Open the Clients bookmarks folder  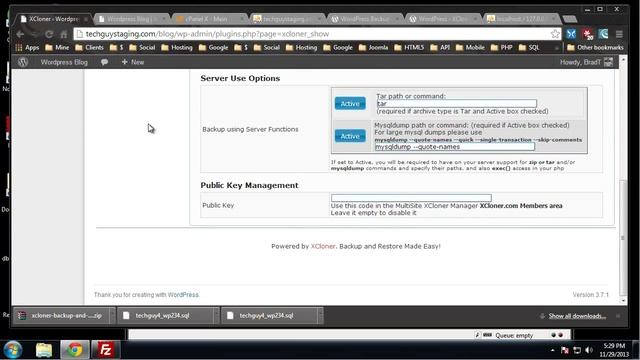pyautogui.click(x=89, y=48)
